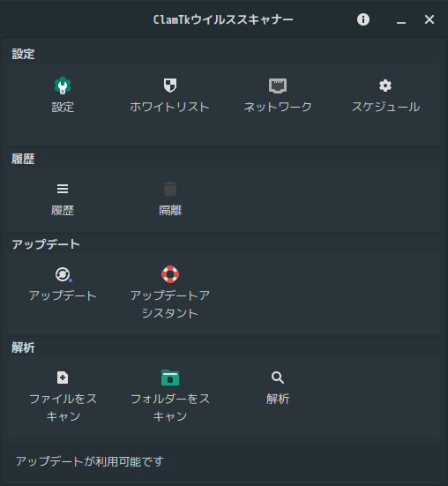Click the アップデートが利用可能です status message
The image size is (448, 486).
pyautogui.click(x=90, y=461)
